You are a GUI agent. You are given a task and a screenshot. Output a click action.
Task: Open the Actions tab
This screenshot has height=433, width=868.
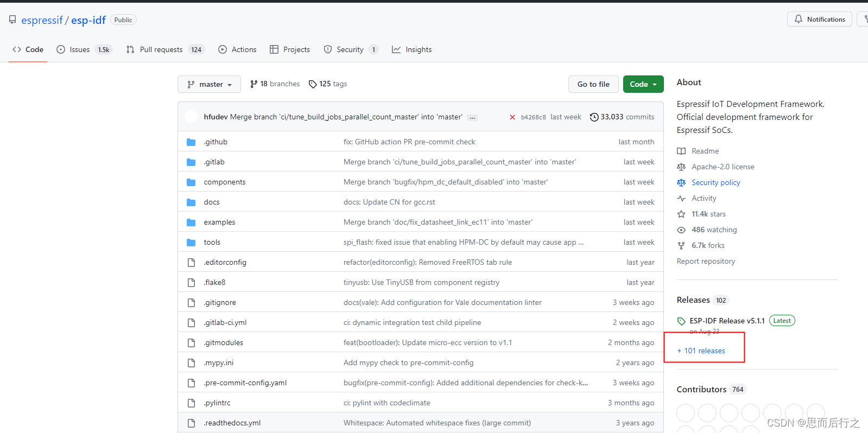(237, 49)
